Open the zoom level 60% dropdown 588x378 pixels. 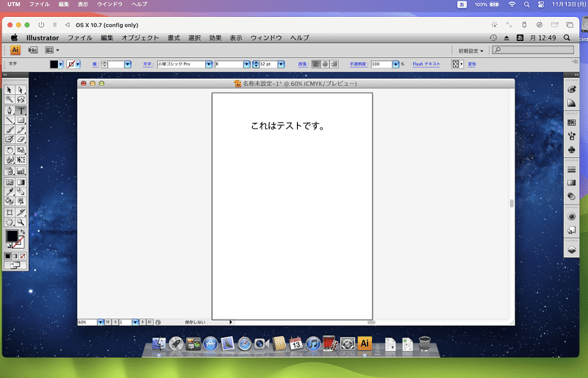click(100, 322)
